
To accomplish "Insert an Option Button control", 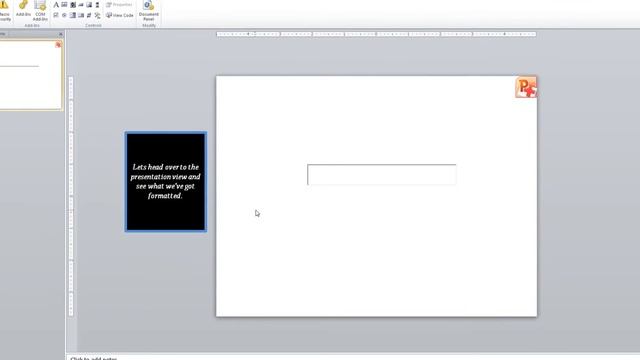I will (64, 15).
